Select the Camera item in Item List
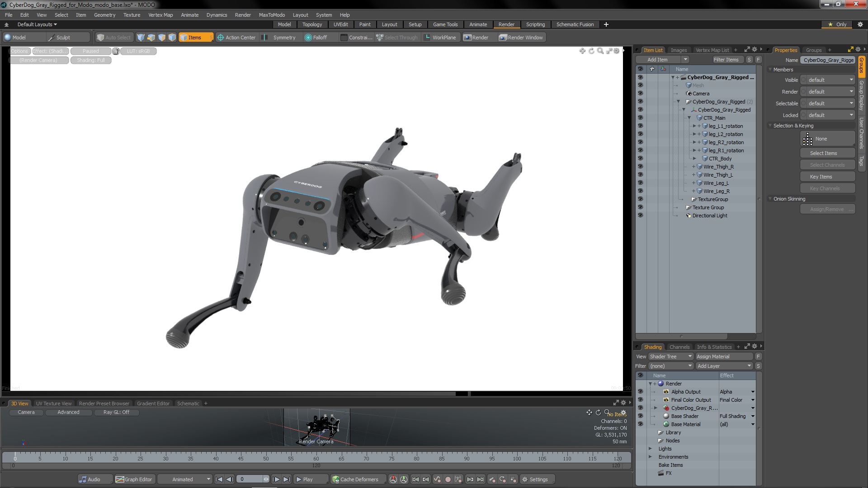The image size is (868, 488). tap(701, 94)
